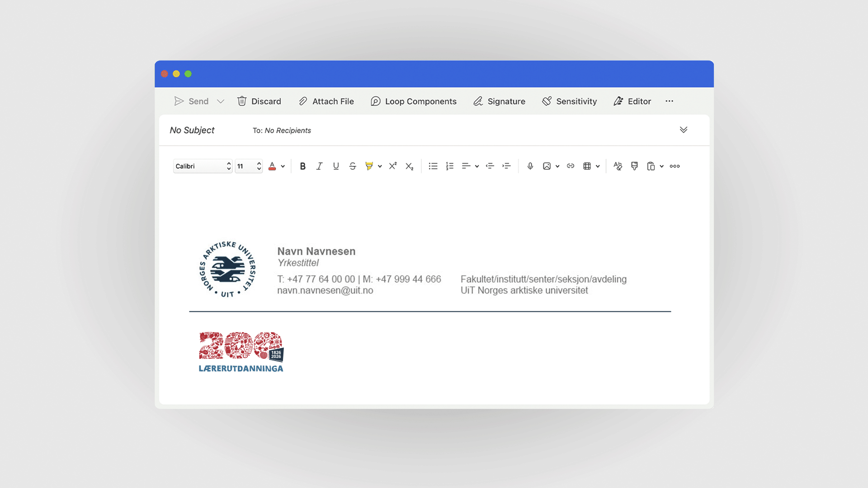Image resolution: width=868 pixels, height=488 pixels.
Task: Click the Fakultet/institutt/senter/seksjon/avdeling text
Action: pyautogui.click(x=543, y=279)
